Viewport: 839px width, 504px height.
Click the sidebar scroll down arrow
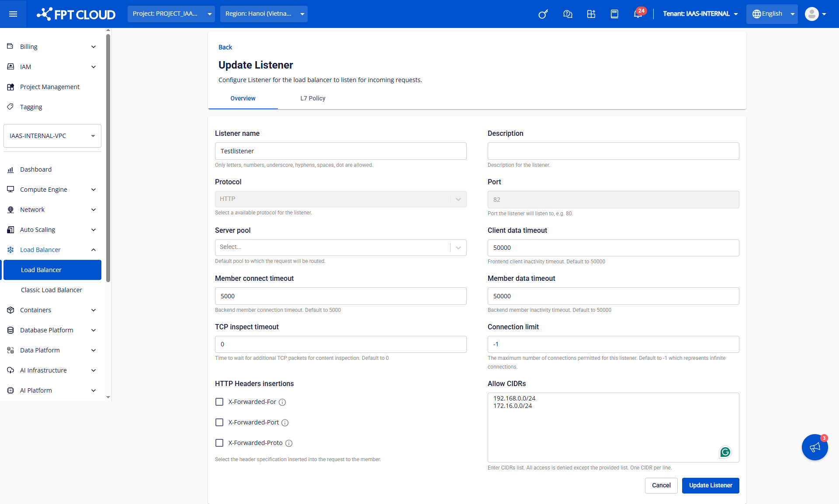point(108,397)
